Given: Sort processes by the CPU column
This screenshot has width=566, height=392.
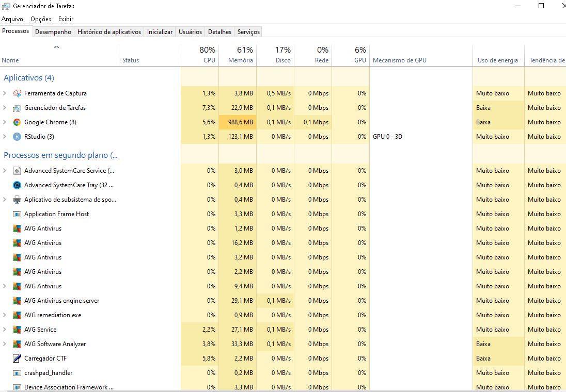Looking at the screenshot, I should [x=200, y=55].
